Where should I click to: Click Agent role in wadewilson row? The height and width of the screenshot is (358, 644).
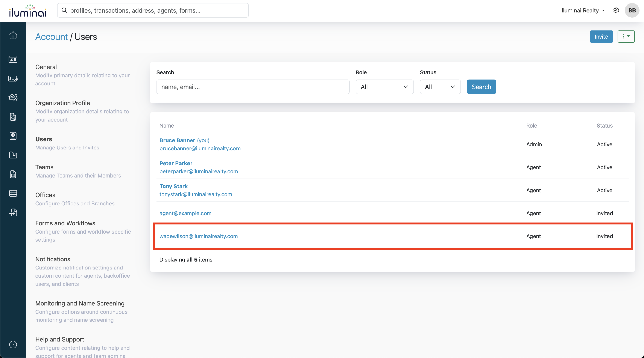533,236
